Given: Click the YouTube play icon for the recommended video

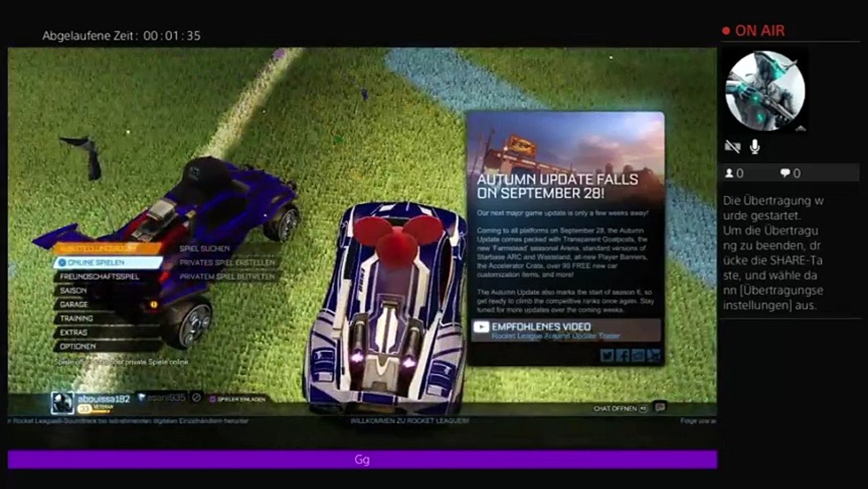Looking at the screenshot, I should click(480, 327).
